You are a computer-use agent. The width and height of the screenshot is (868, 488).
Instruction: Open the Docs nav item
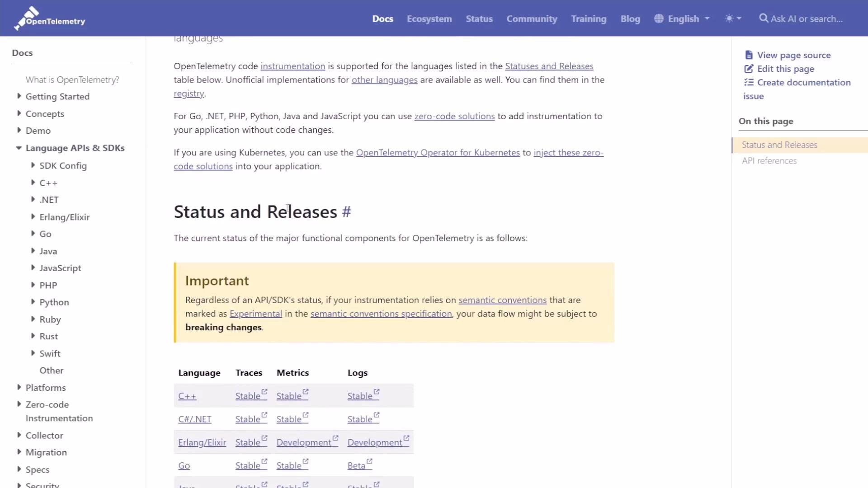pyautogui.click(x=382, y=19)
